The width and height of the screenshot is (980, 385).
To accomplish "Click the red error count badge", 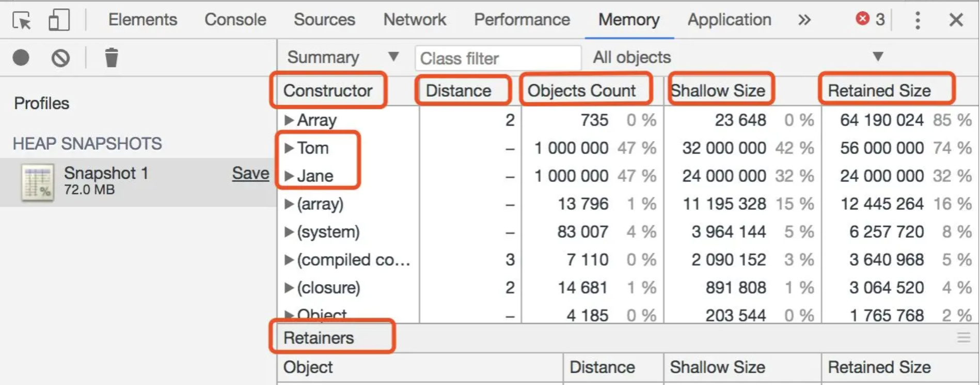I will click(x=870, y=20).
